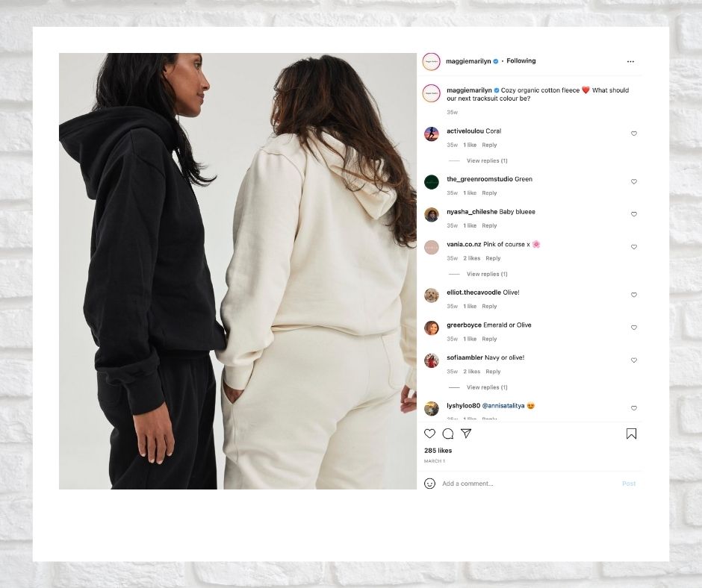View the 285 likes list

coord(438,450)
